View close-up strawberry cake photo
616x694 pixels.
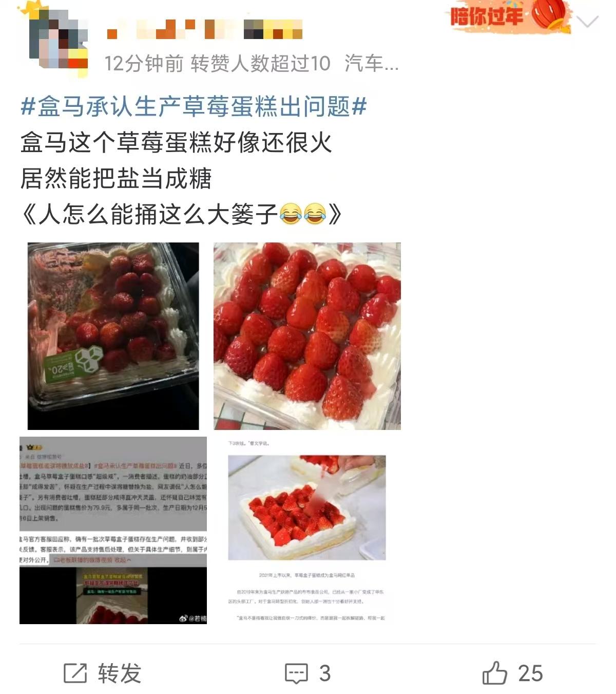(307, 336)
